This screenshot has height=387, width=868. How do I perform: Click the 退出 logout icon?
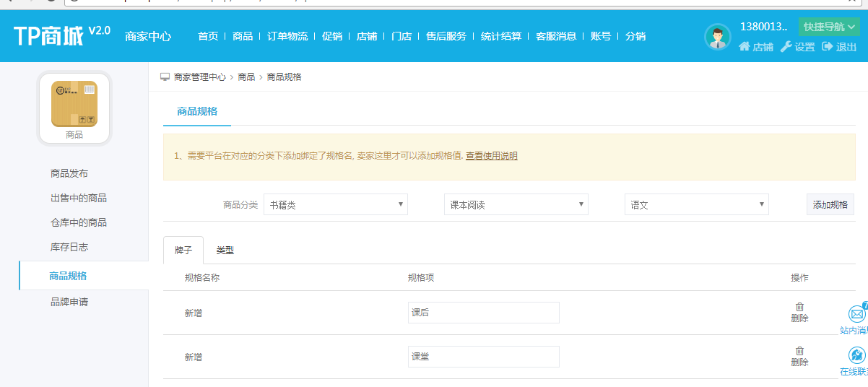tap(827, 47)
